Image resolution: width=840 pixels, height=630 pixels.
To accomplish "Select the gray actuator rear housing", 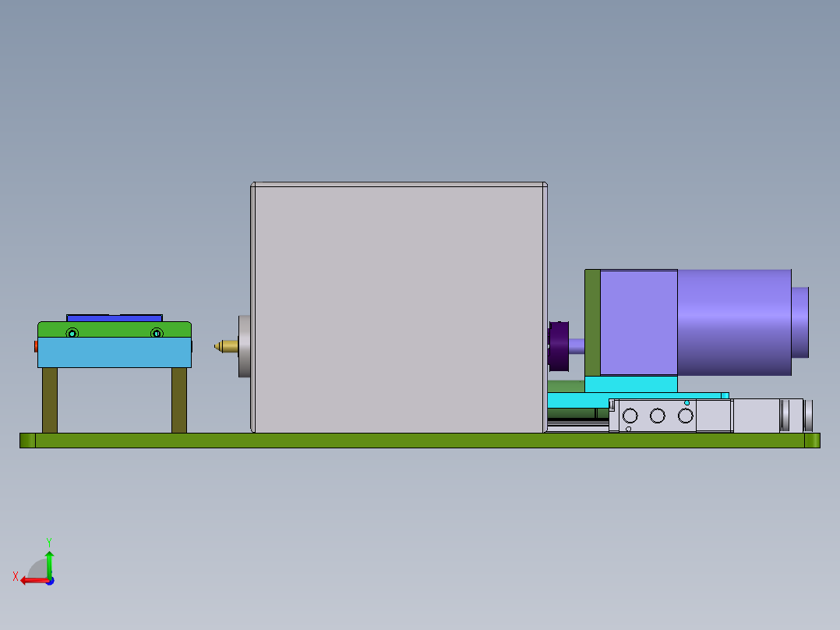I will pyautogui.click(x=755, y=416).
